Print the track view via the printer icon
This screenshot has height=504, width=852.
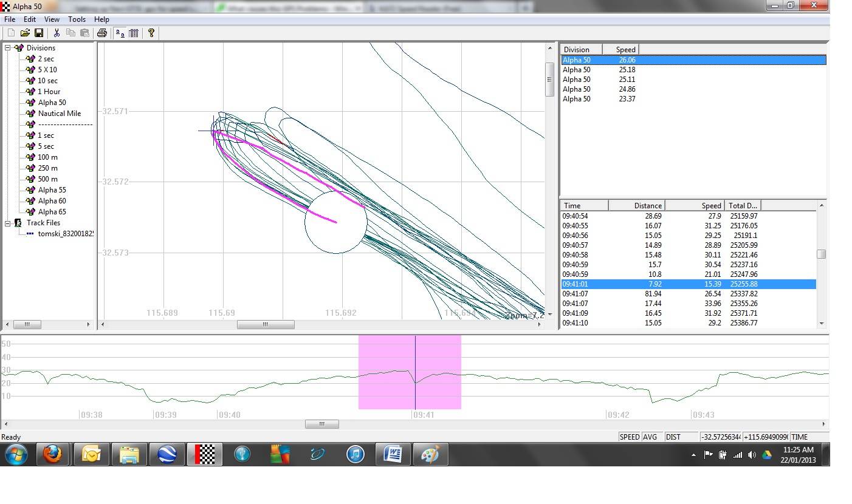pyautogui.click(x=101, y=33)
